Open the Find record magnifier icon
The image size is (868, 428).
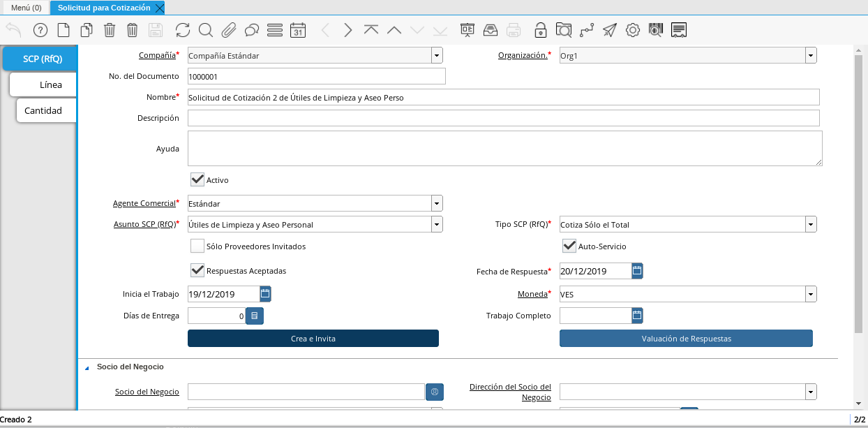coord(205,30)
